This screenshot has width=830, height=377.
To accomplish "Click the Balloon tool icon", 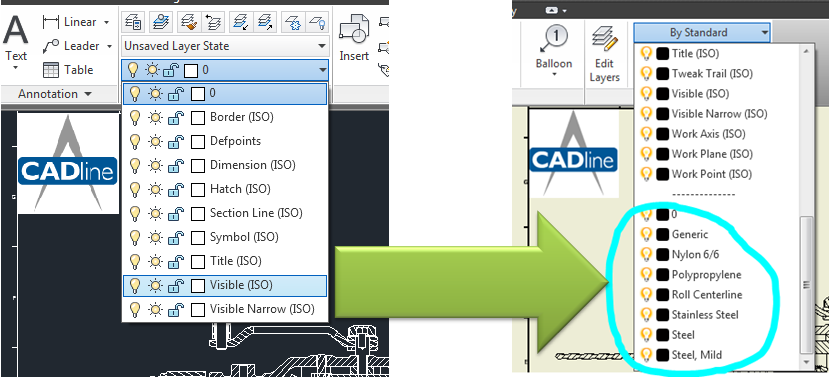I will pos(554,39).
